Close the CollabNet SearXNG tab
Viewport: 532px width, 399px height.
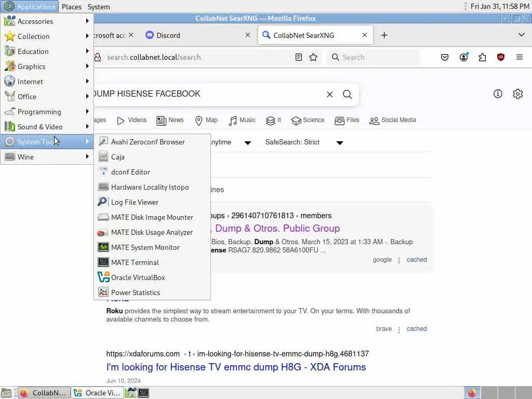[364, 35]
